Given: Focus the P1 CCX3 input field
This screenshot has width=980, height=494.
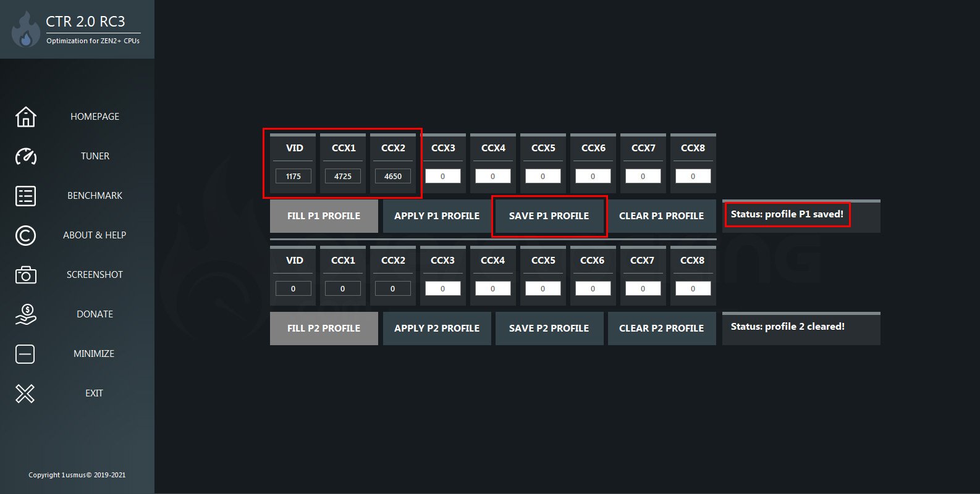Looking at the screenshot, I should (443, 177).
